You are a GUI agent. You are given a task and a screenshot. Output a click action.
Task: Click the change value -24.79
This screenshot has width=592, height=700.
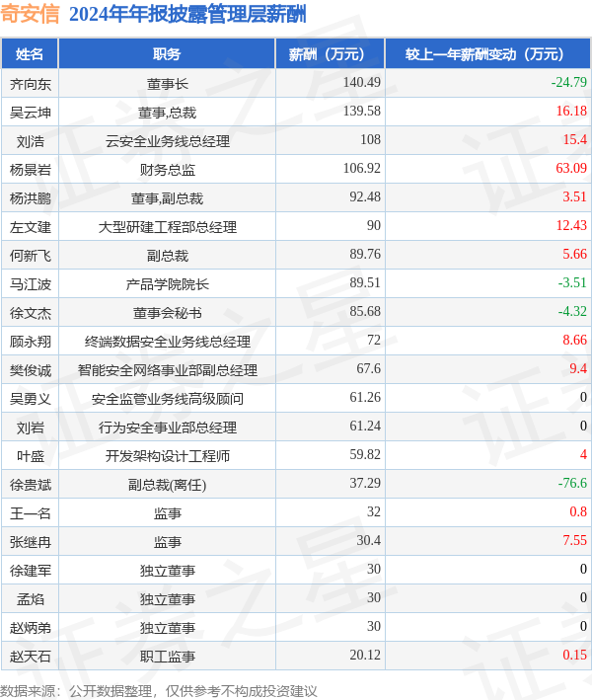point(568,82)
